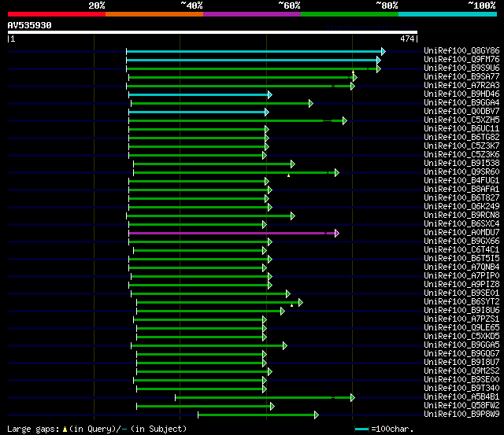Click the orange ~40% identity color segment
The image size is (504, 435).
(154, 14)
